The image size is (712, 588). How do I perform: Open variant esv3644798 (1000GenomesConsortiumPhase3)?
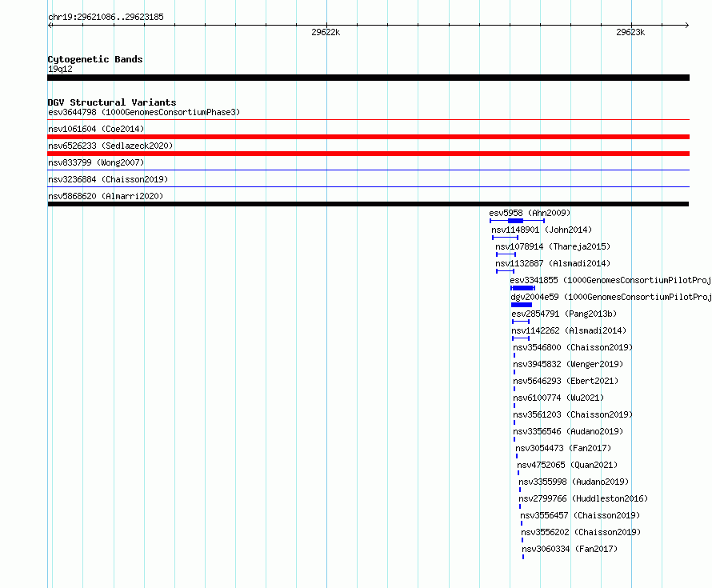144,112
